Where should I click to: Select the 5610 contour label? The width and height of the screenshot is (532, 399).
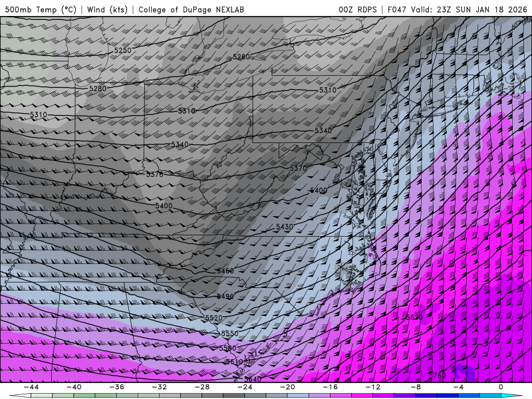coord(235,362)
